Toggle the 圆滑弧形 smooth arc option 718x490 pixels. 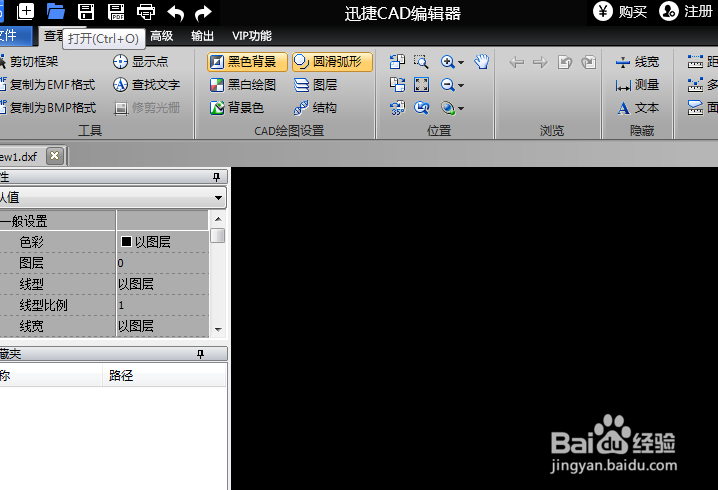click(x=332, y=62)
